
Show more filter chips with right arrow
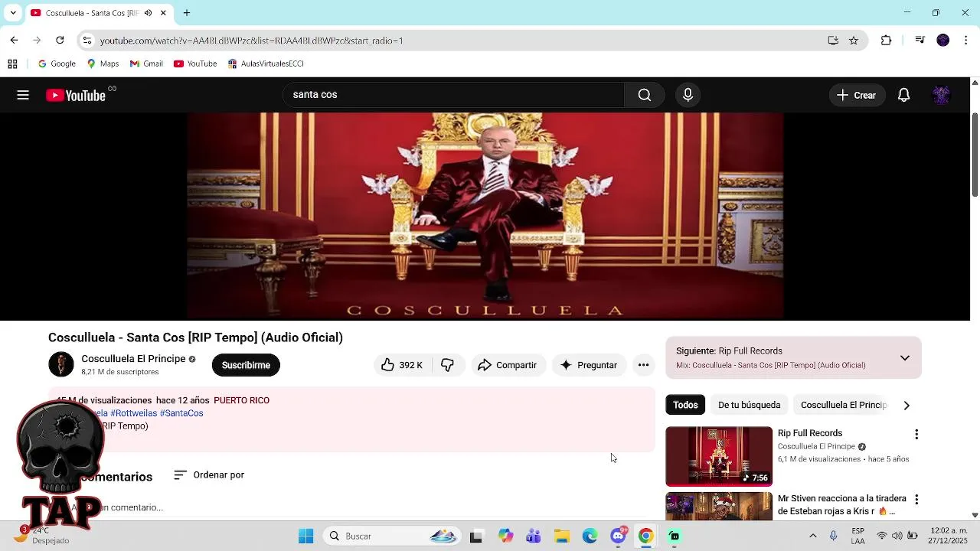click(x=906, y=406)
